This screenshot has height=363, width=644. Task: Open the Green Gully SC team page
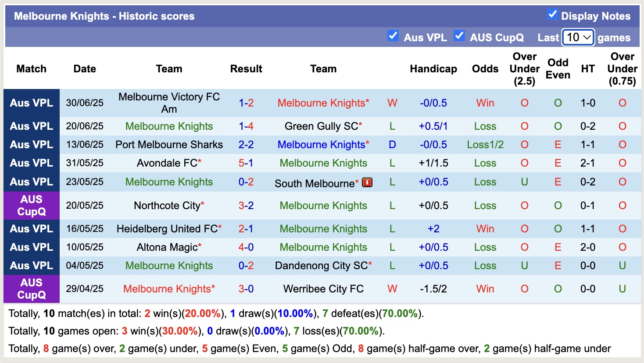pos(318,126)
